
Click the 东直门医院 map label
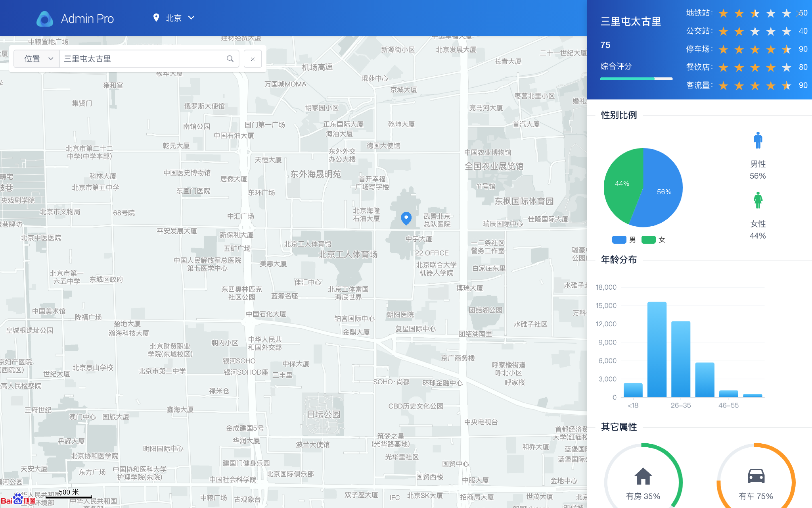pos(193,191)
